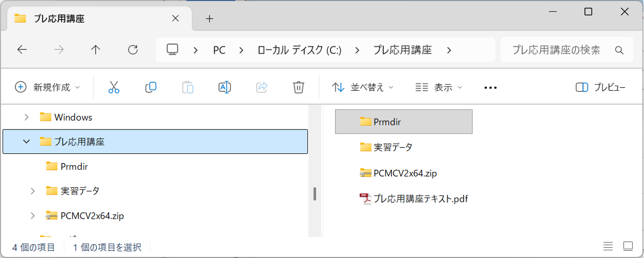644x258 pixels.
Task: Open the 表示 view menu
Action: [439, 87]
